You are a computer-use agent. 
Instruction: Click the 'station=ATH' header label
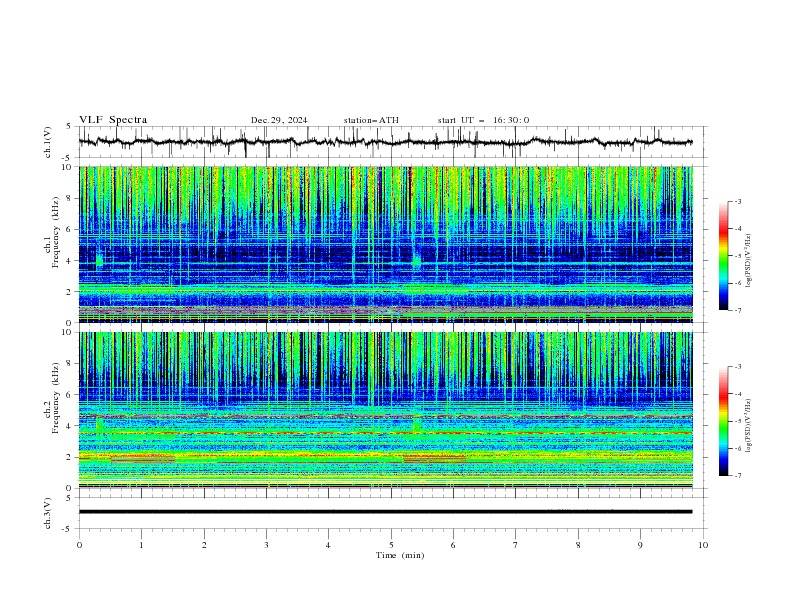point(371,120)
